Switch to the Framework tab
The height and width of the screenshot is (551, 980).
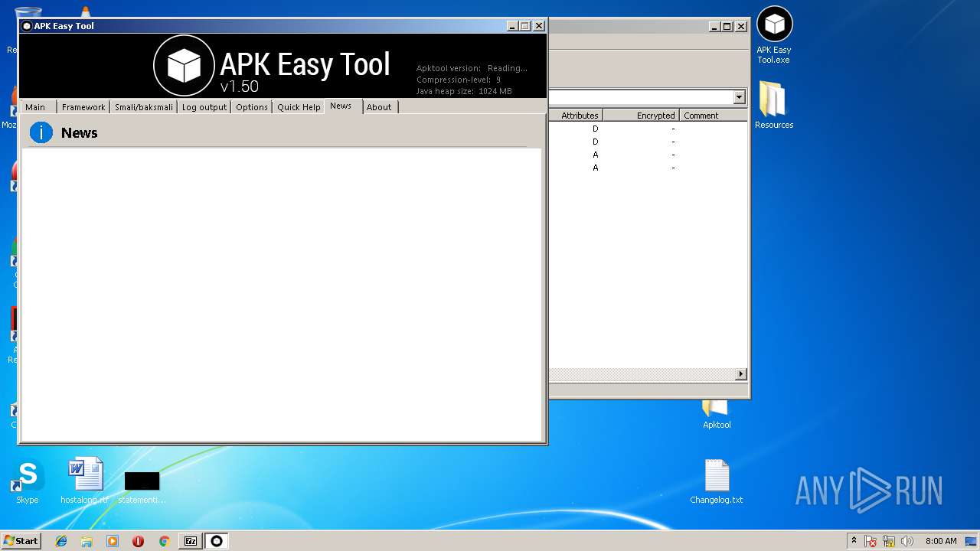click(x=83, y=107)
